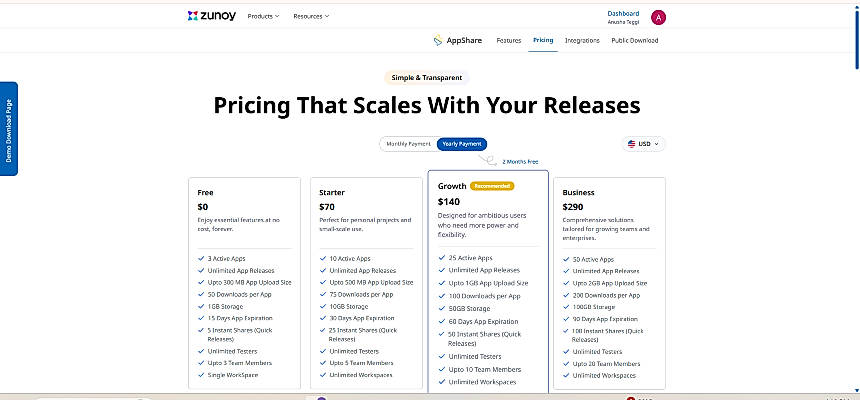
Task: Click '50 Downloads per App' feature
Action: pyautogui.click(x=239, y=295)
